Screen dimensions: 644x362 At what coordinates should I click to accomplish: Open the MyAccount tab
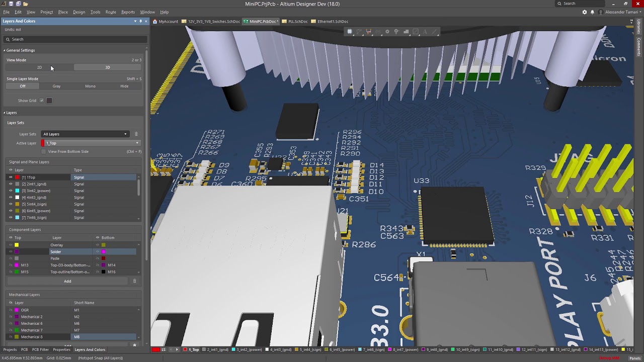coord(166,21)
